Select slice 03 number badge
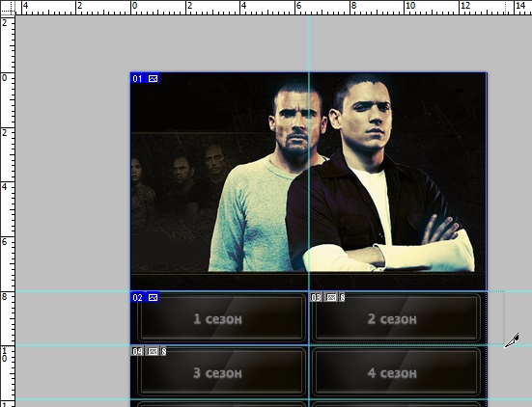532x407 pixels. point(316,298)
